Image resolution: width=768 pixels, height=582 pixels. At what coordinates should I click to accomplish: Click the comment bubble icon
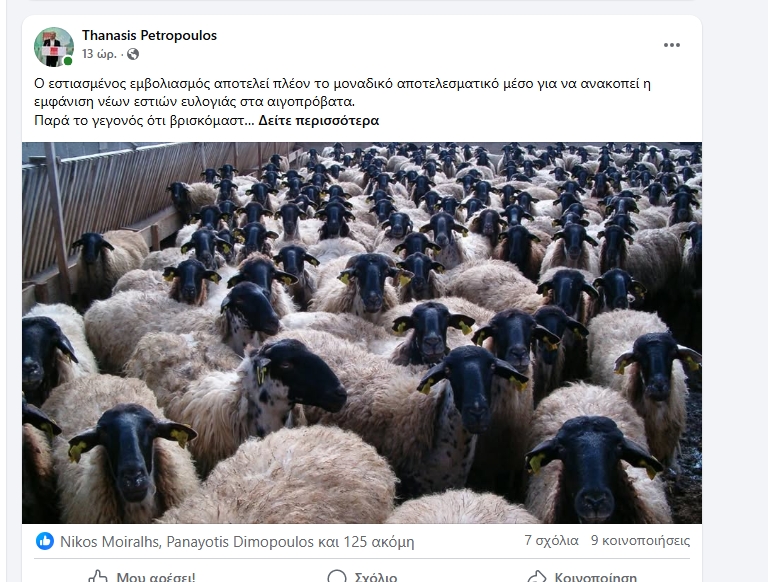click(x=336, y=577)
